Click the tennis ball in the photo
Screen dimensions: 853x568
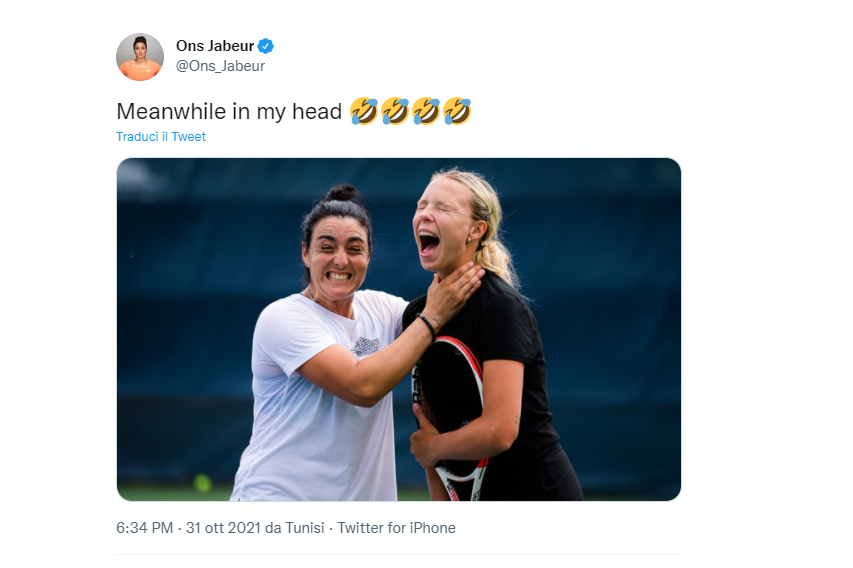click(x=203, y=484)
